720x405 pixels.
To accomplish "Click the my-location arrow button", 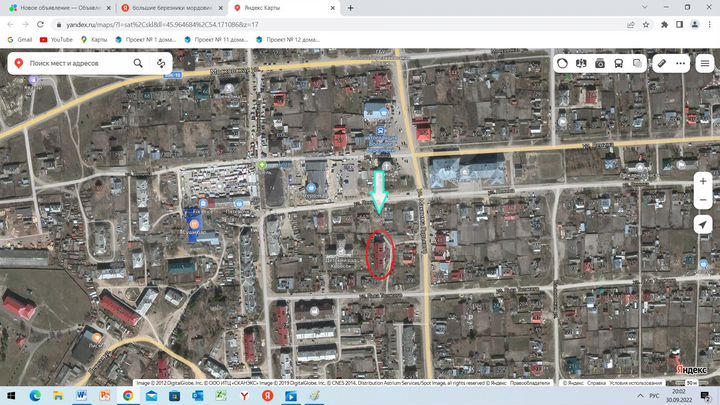I will point(703,225).
